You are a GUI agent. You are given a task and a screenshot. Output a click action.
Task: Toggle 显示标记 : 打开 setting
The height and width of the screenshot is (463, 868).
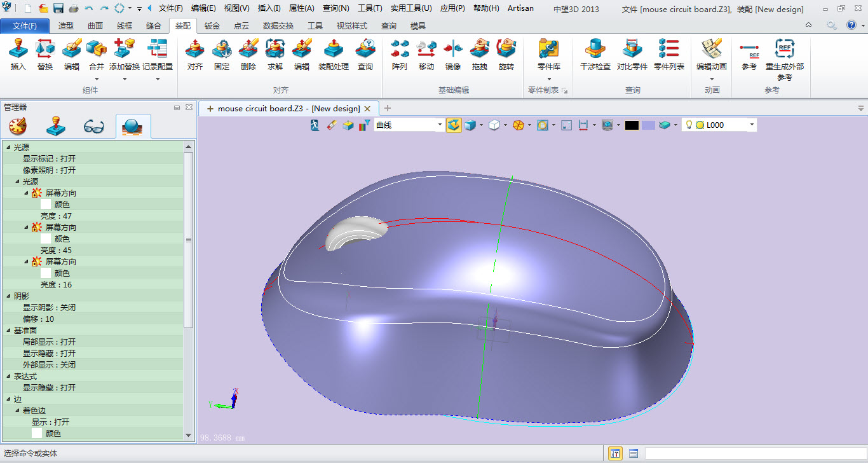pyautogui.click(x=49, y=158)
